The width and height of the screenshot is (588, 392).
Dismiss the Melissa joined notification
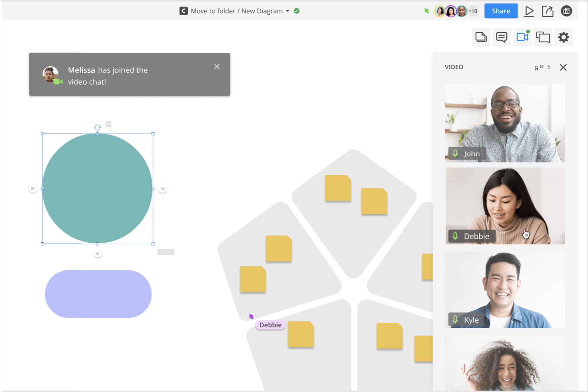point(217,67)
